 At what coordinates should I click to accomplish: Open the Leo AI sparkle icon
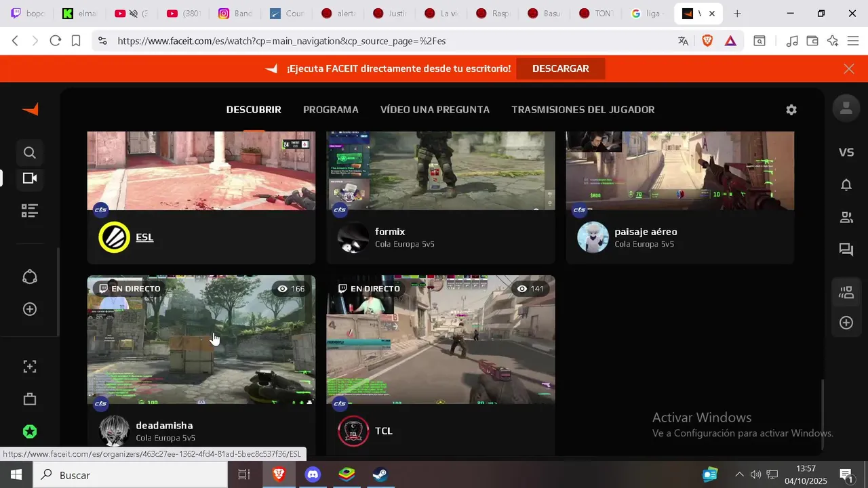coord(833,41)
